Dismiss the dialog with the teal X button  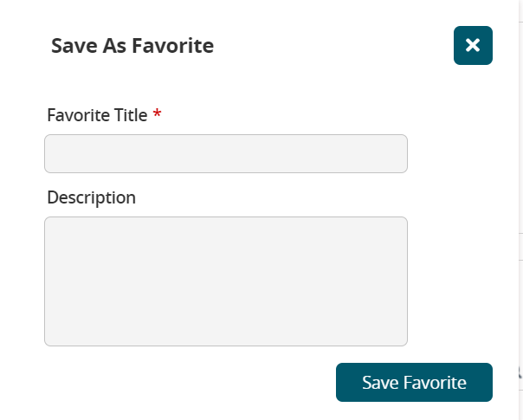[473, 45]
